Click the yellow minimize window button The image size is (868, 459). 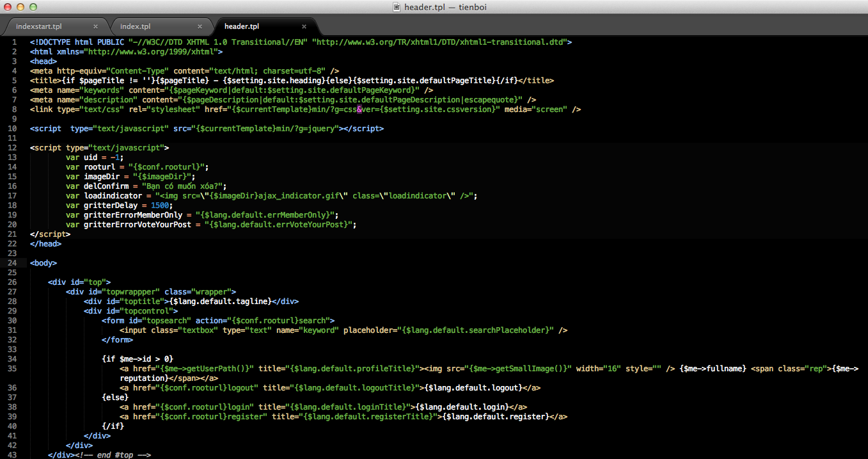coord(20,7)
